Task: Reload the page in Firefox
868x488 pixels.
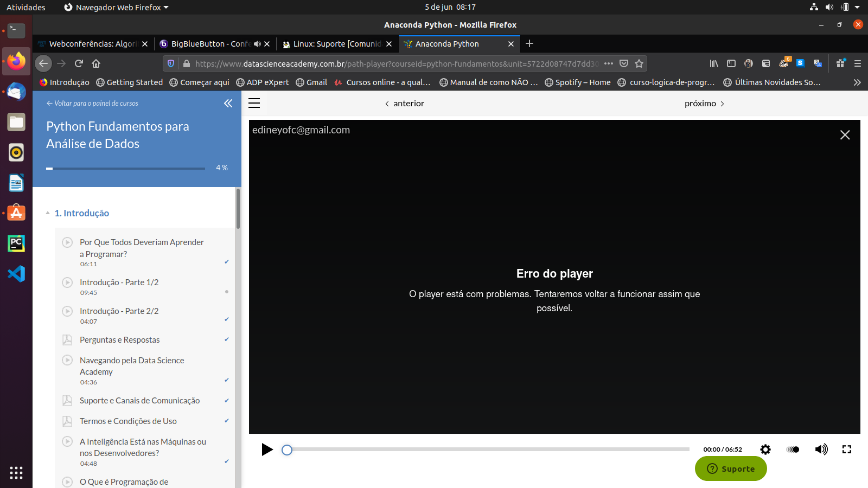Action: tap(79, 63)
